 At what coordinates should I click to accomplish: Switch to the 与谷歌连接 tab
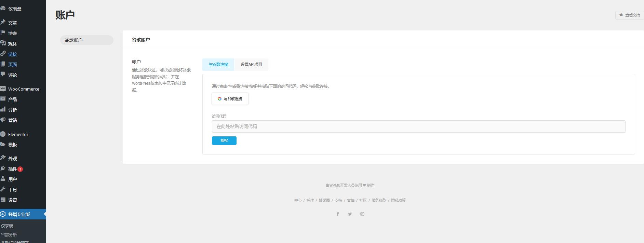click(218, 65)
